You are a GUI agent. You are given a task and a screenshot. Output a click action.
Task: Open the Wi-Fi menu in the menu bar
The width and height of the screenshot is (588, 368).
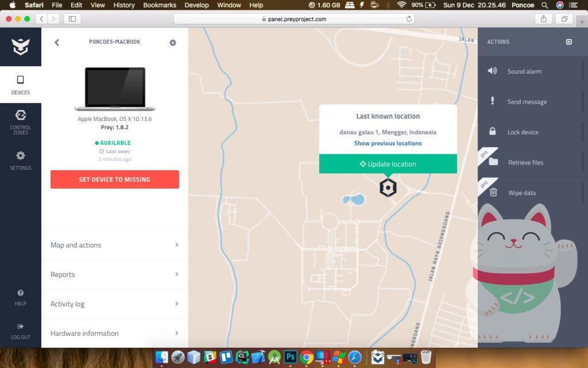(401, 5)
